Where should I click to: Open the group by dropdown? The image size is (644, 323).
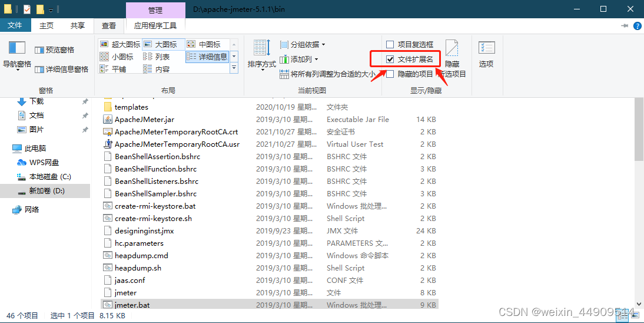[303, 44]
